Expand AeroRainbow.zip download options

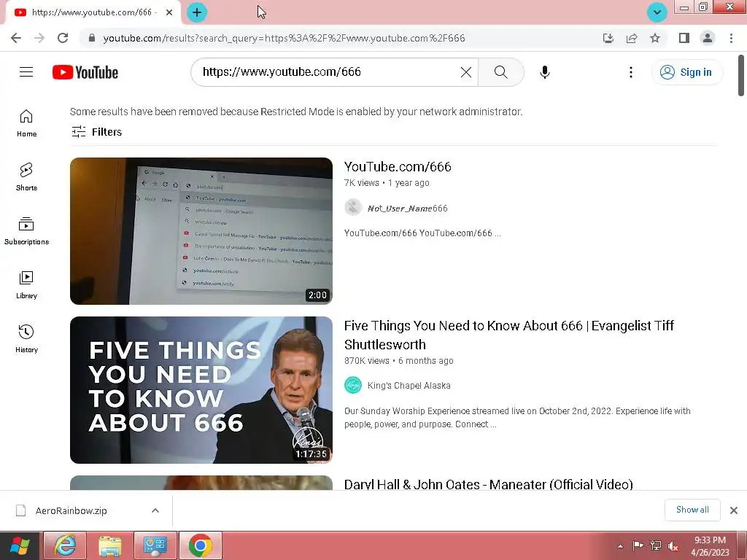coord(155,510)
